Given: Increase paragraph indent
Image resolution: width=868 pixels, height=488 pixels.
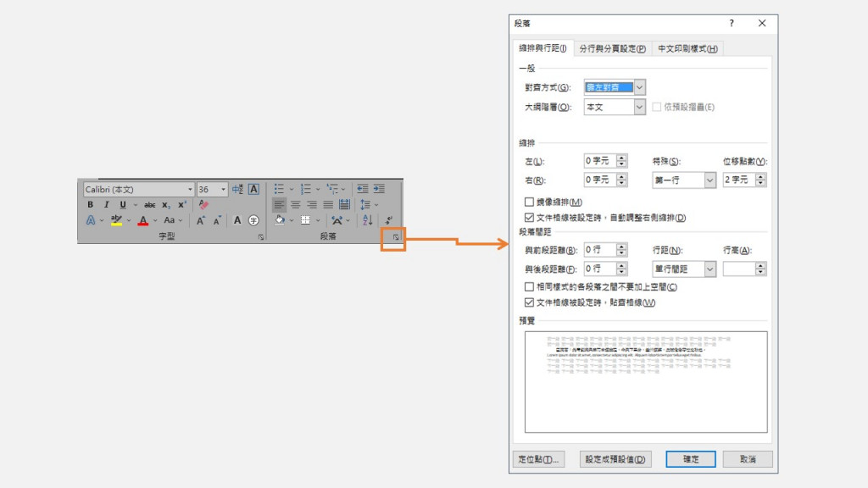Looking at the screenshot, I should coord(379,189).
